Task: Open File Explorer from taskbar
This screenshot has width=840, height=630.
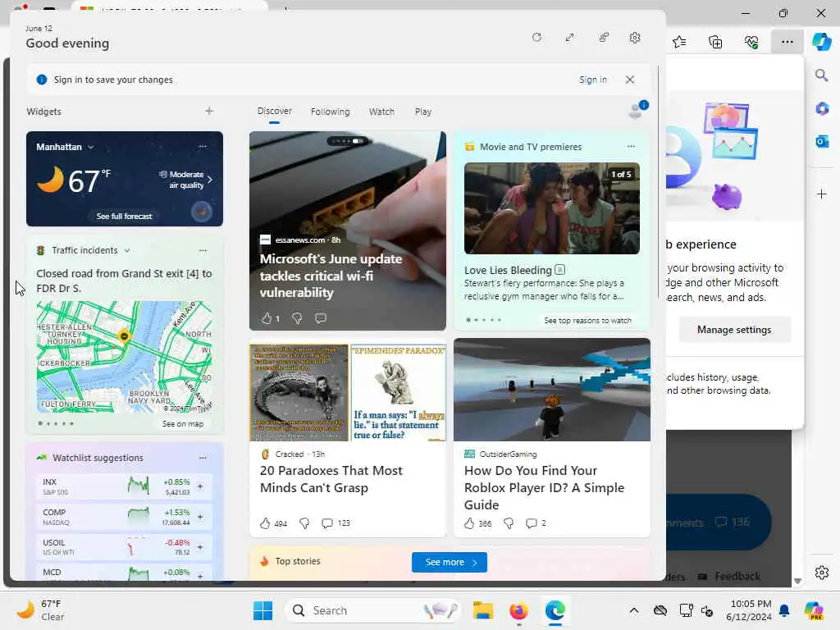Action: click(482, 610)
